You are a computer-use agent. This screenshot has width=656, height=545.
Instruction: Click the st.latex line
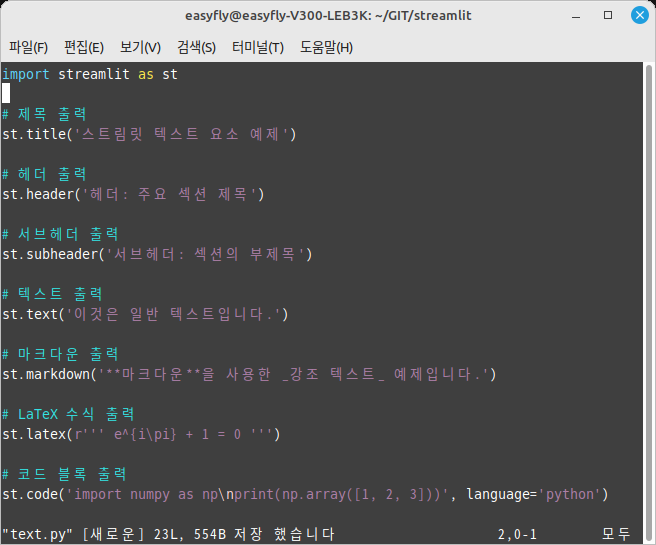pos(141,434)
